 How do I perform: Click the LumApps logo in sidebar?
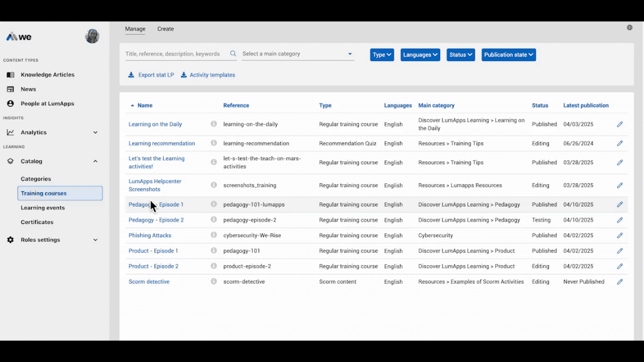(x=19, y=37)
